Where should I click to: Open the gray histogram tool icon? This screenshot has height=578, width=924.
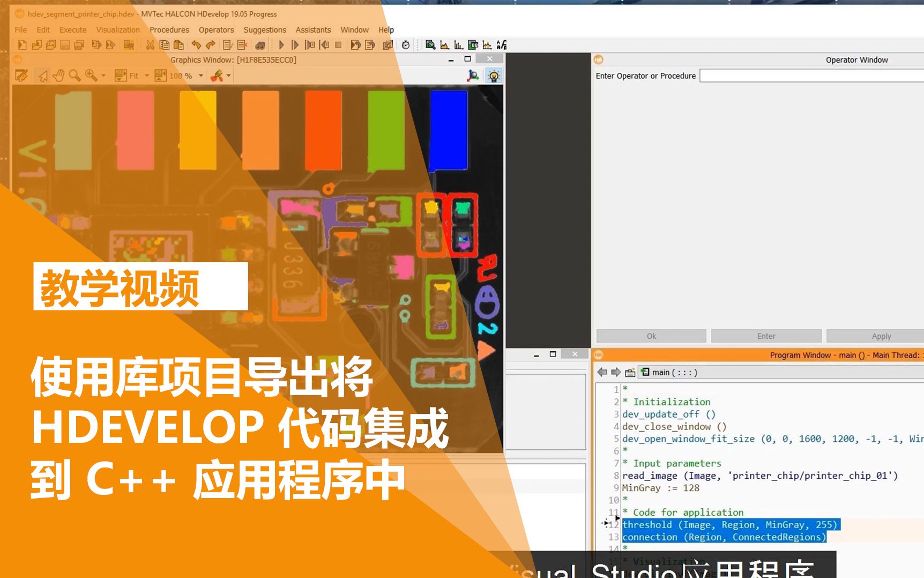pos(444,45)
